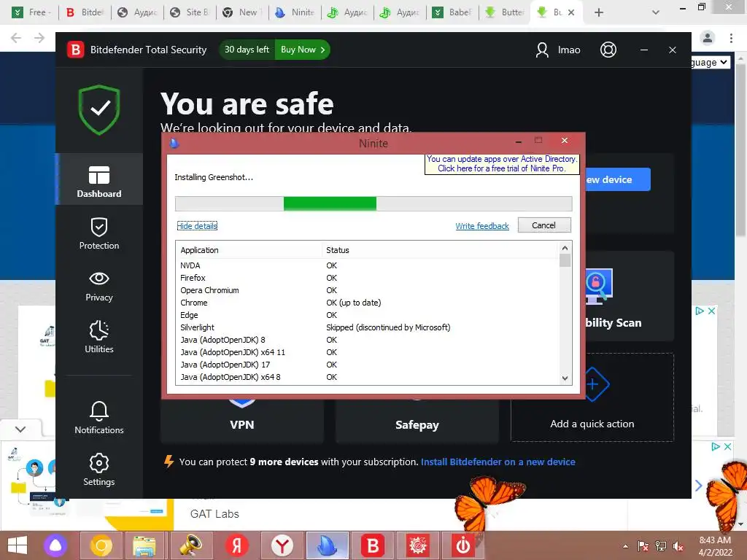Close the upper ad with X icon
Image resolution: width=747 pixels, height=560 pixels.
click(x=711, y=311)
